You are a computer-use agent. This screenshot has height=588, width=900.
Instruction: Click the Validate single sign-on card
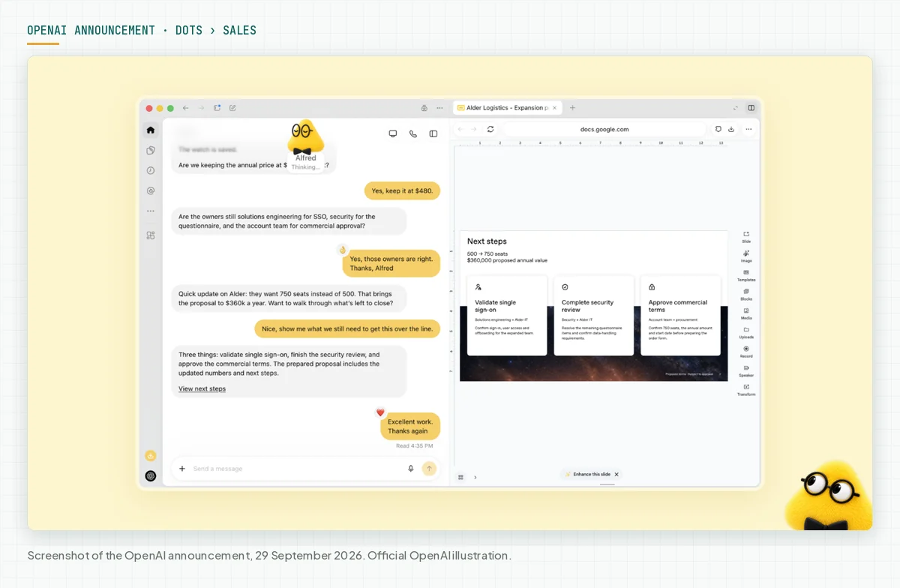tap(507, 316)
